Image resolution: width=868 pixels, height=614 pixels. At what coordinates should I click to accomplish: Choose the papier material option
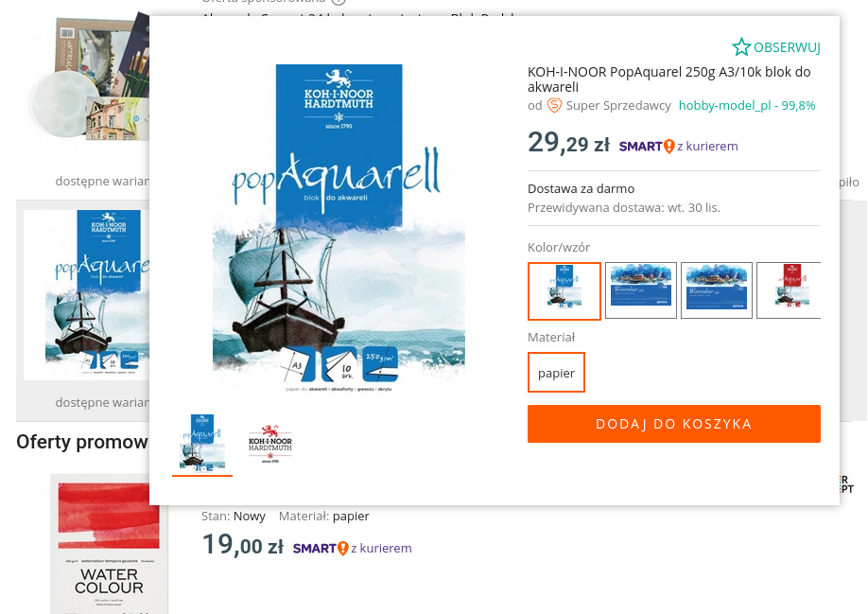(x=556, y=373)
